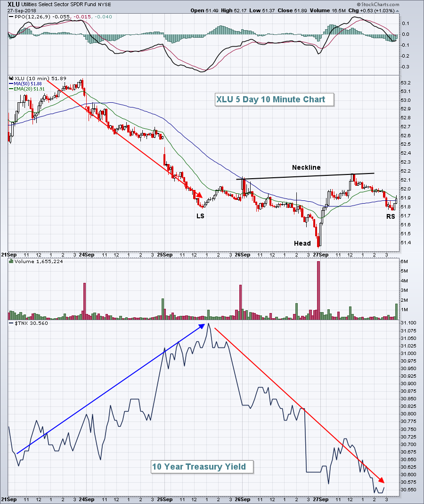The image size is (424, 504).
Task: Click the tallest volume bar at 27Sep open
Action: [318, 290]
